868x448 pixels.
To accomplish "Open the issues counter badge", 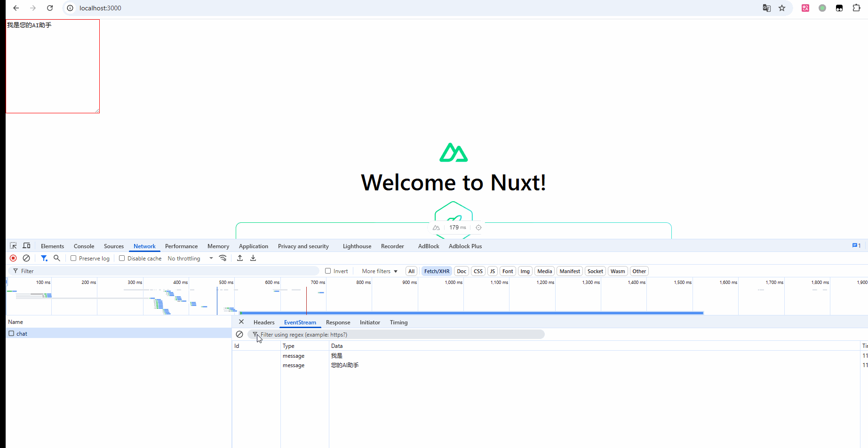I will click(x=856, y=245).
